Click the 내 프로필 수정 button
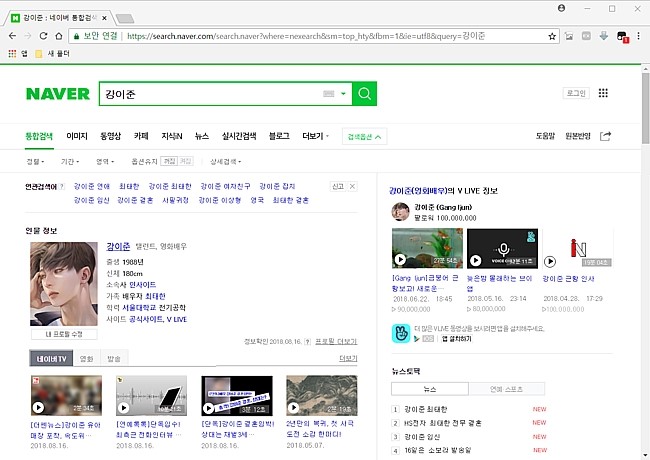The image size is (650, 460). pos(64,334)
